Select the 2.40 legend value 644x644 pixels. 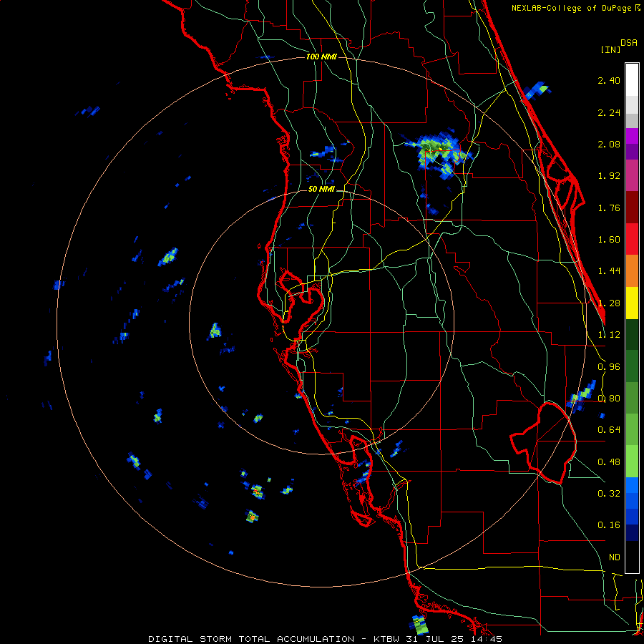click(x=609, y=80)
